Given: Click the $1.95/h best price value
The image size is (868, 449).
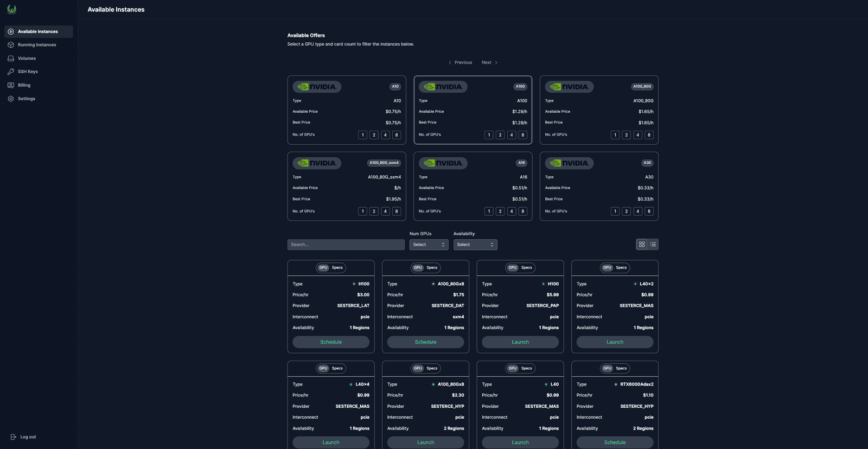Looking at the screenshot, I should (x=393, y=199).
